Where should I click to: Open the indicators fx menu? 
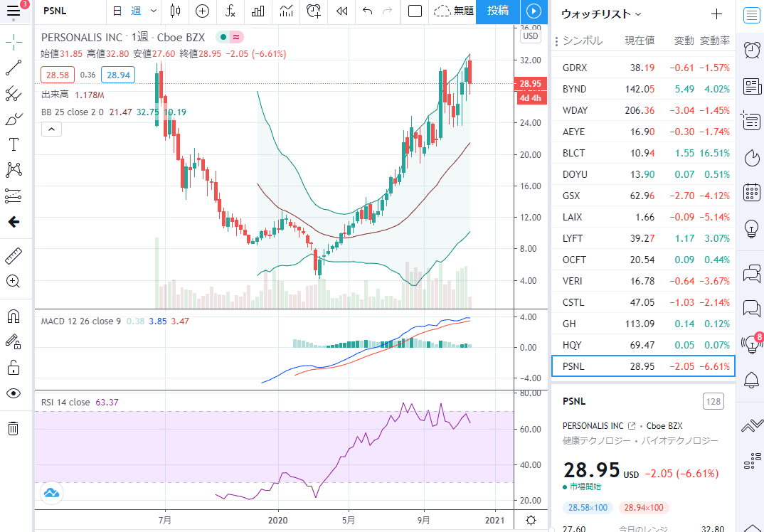(230, 11)
